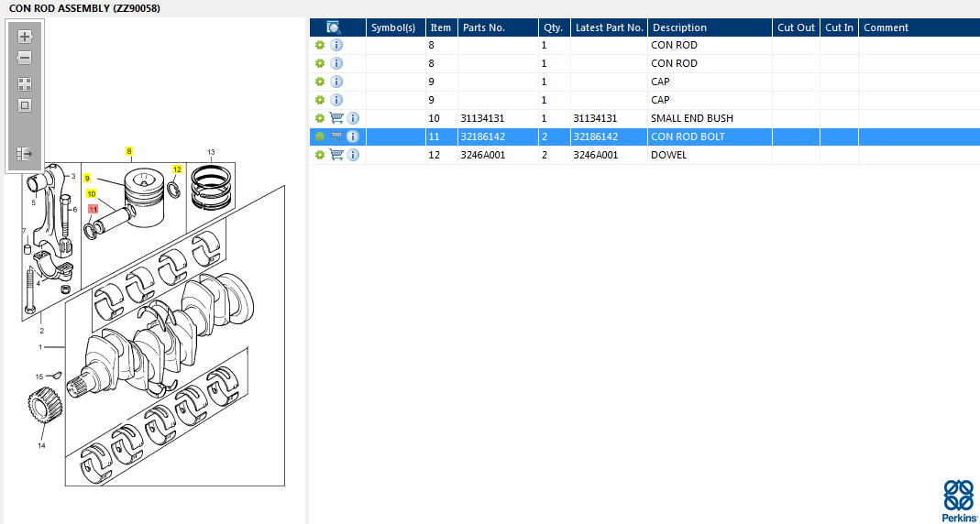Click callout 2 below the con rod box

(x=42, y=331)
